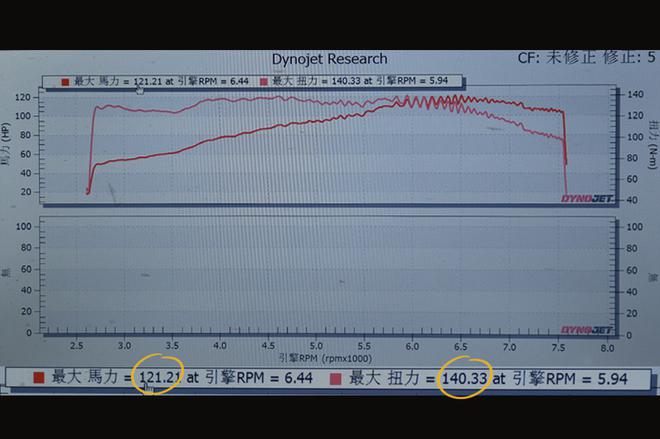Click the 7.0 tick on RPM axis

click(x=509, y=347)
